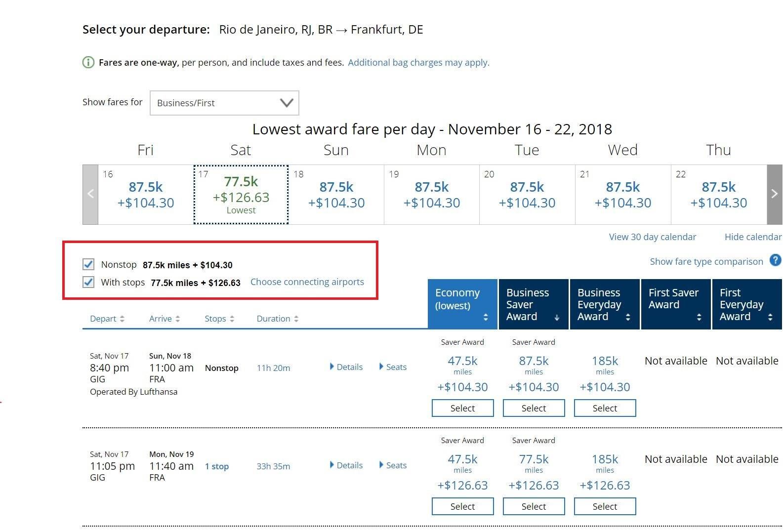Image resolution: width=784 pixels, height=532 pixels.
Task: Uncheck the With stops checkbox
Action: tap(88, 282)
